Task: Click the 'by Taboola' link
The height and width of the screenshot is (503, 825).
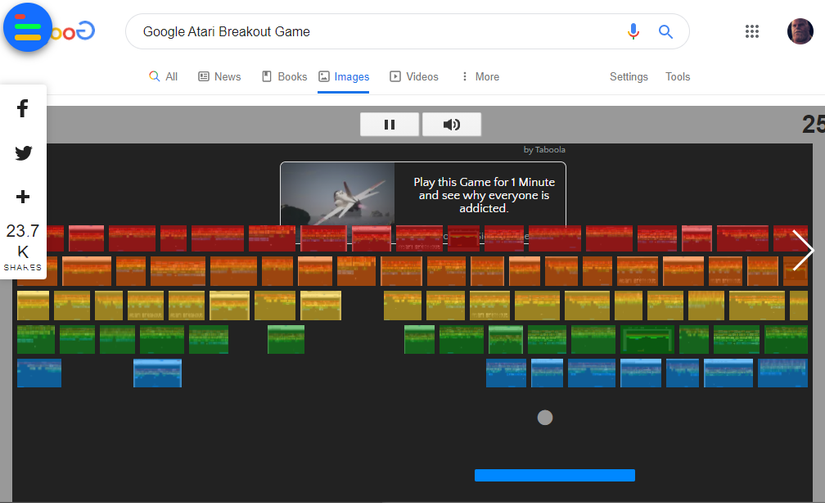Action: pyautogui.click(x=544, y=150)
